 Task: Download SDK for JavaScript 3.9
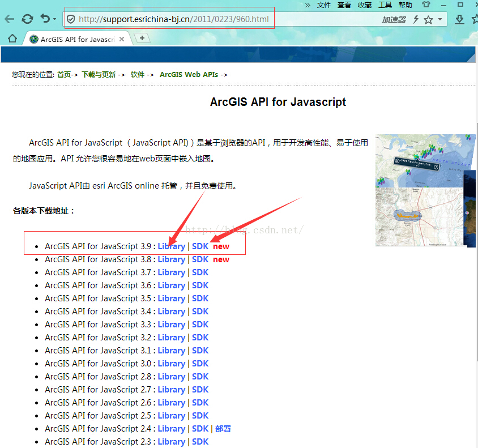(x=200, y=246)
